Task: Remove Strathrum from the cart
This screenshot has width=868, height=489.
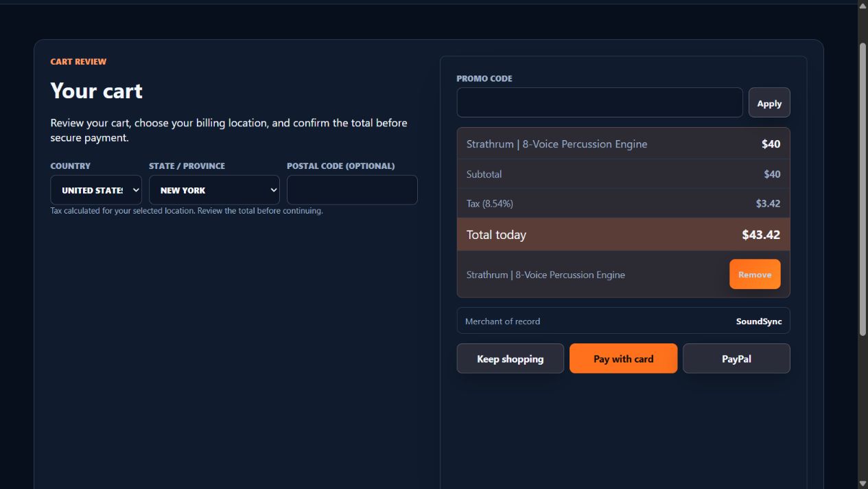Action: (755, 274)
